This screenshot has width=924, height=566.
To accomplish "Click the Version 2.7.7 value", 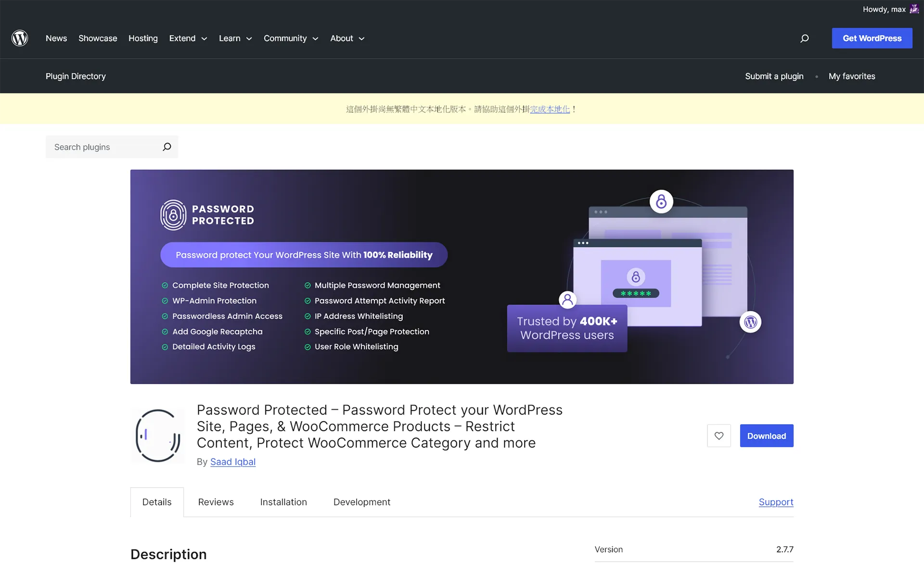I will pos(784,549).
